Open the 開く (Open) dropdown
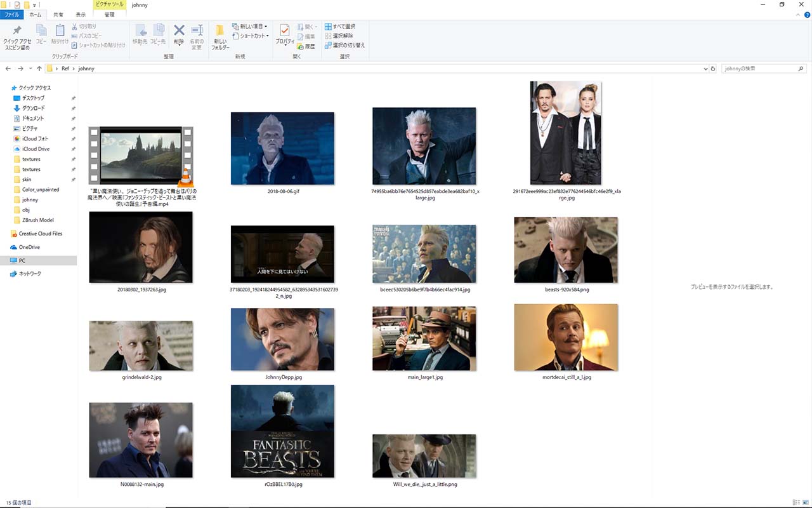This screenshot has height=508, width=812. pyautogui.click(x=308, y=27)
